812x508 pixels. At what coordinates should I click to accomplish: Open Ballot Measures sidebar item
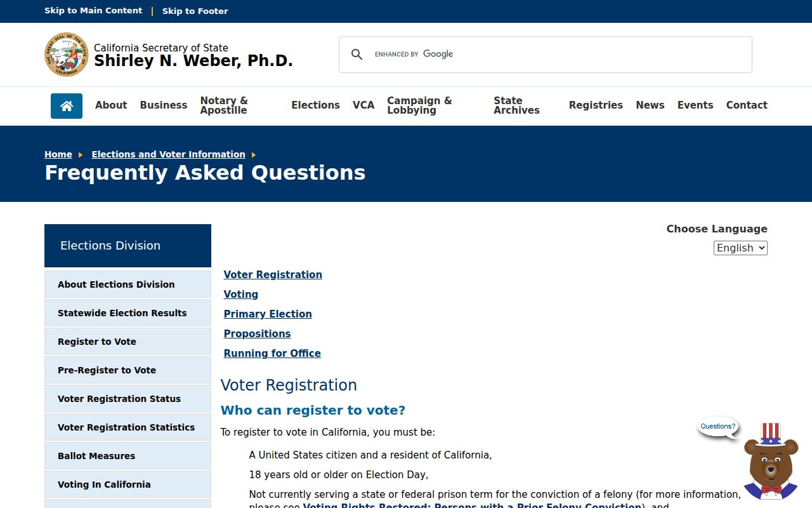[128, 456]
